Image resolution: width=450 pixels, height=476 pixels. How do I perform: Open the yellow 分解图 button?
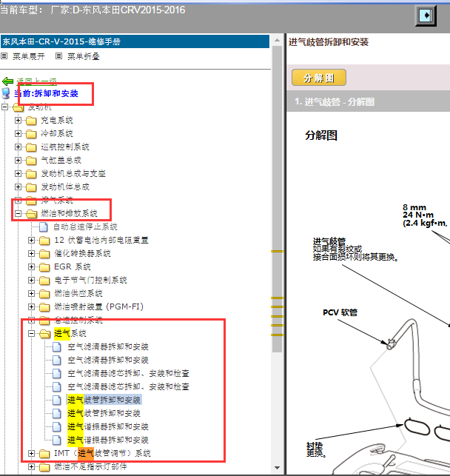coord(319,78)
